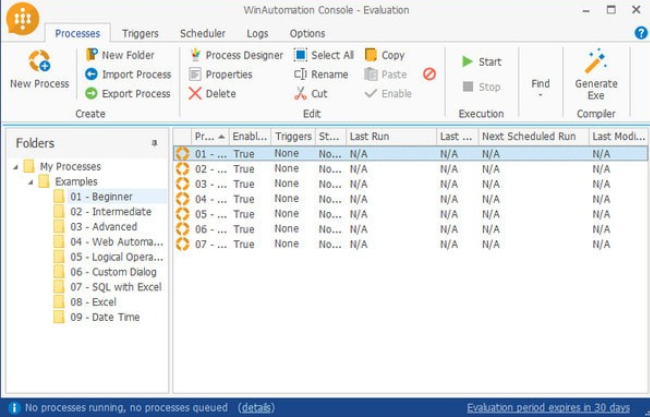Collapse the My Processes tree node
This screenshot has width=650, height=417.
point(16,166)
